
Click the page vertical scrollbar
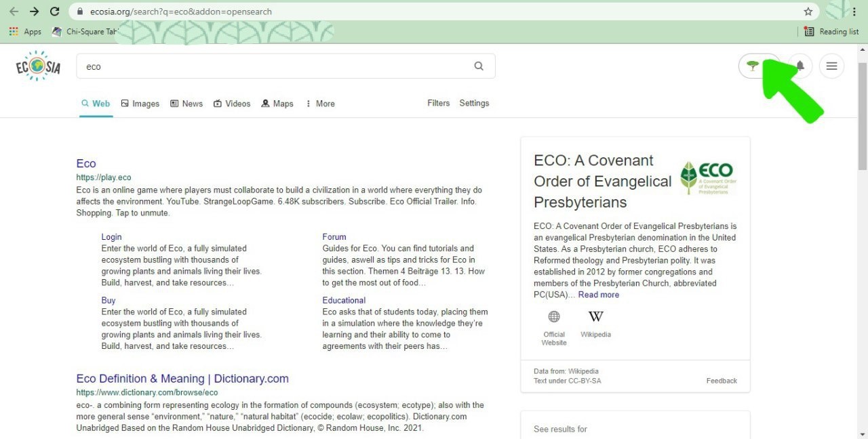[863, 115]
